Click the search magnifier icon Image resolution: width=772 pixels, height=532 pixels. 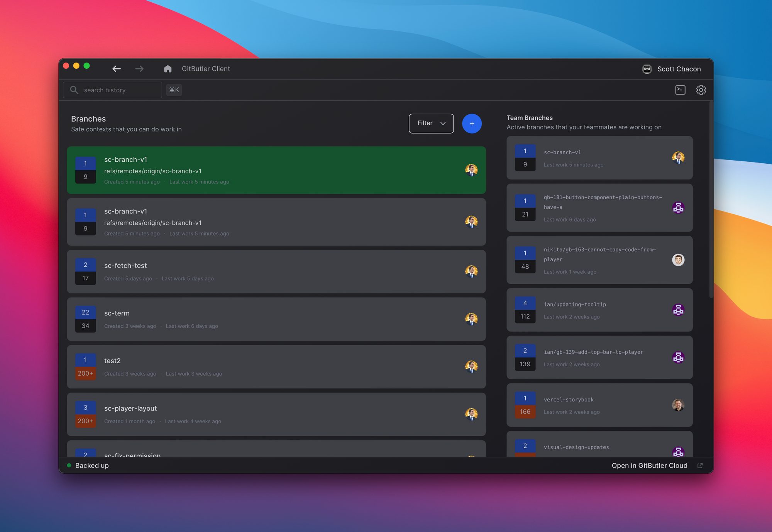click(x=74, y=90)
